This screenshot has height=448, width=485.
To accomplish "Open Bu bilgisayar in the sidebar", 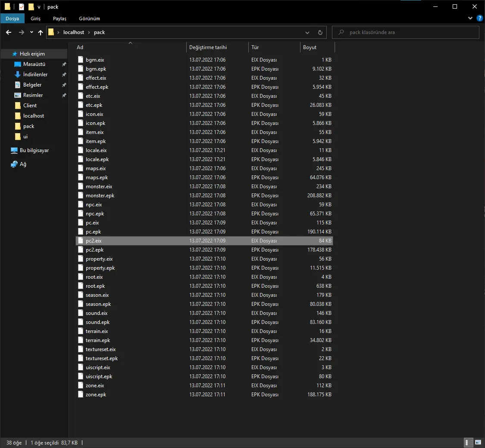I will tap(34, 150).
